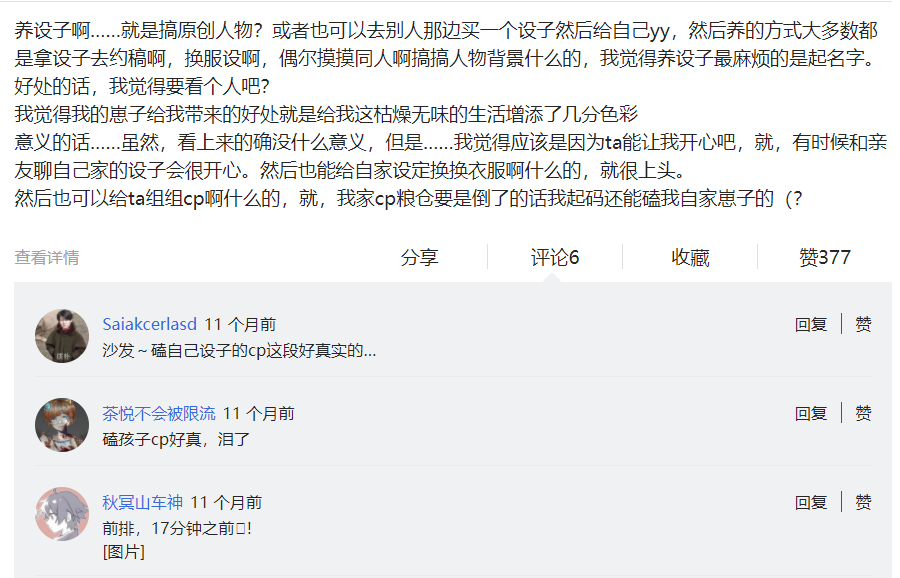Like 茶悦不会被限流's comment
Viewport: 900px width, 578px height.
tap(863, 413)
